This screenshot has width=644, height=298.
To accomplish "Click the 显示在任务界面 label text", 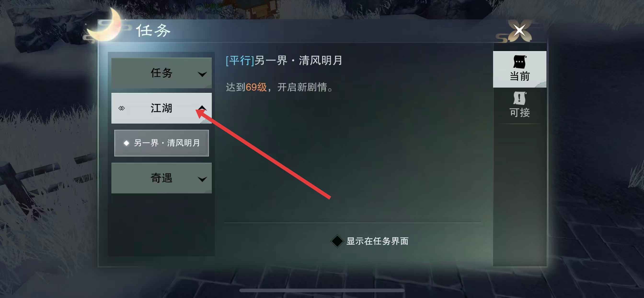I will [x=377, y=241].
